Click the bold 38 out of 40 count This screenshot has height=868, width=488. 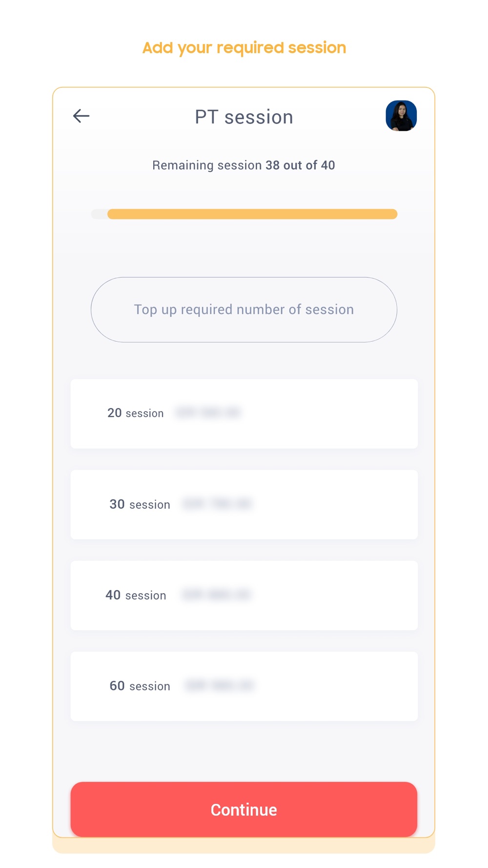coord(300,165)
